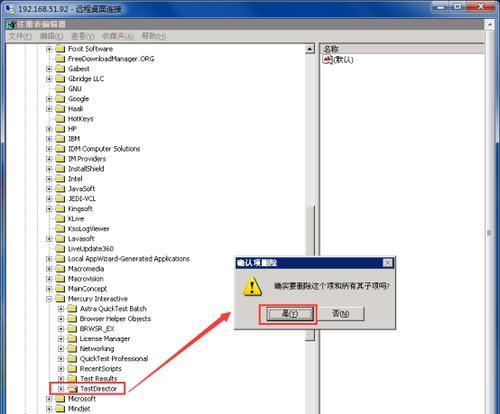Click the TestDirector folder icon

tap(72, 389)
